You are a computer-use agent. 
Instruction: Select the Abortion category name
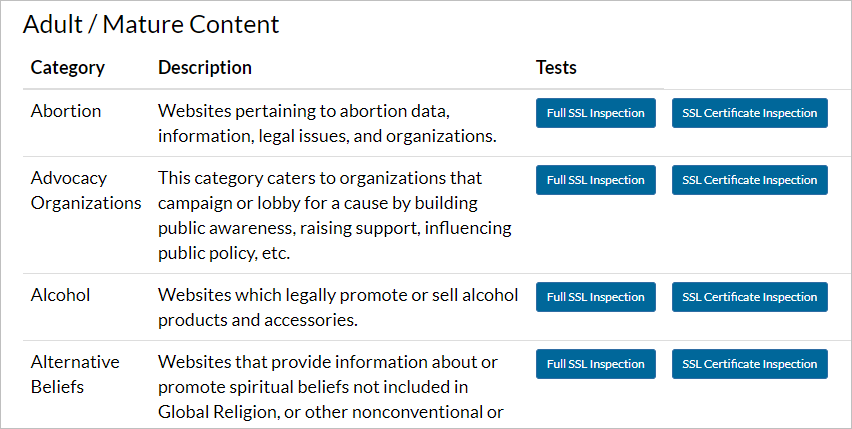coord(66,111)
